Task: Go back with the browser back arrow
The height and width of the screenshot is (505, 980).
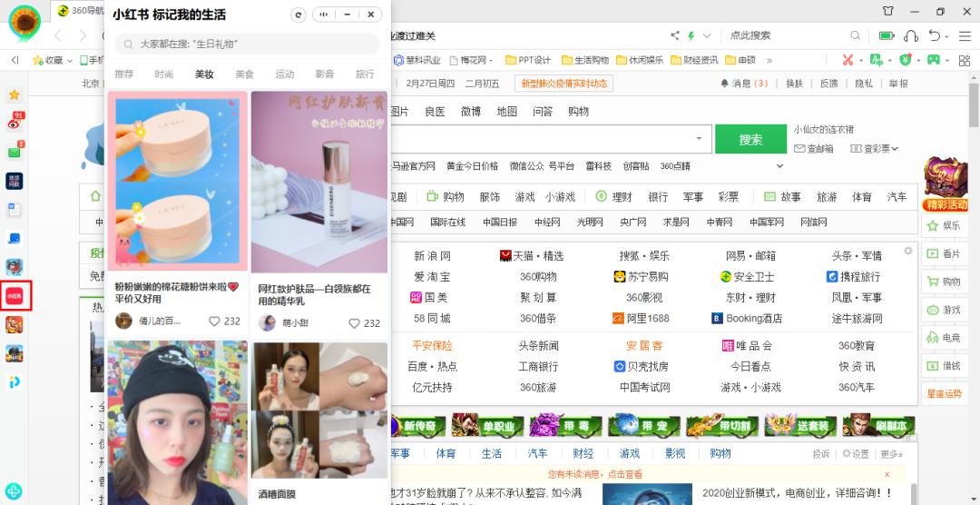Action: coord(58,35)
